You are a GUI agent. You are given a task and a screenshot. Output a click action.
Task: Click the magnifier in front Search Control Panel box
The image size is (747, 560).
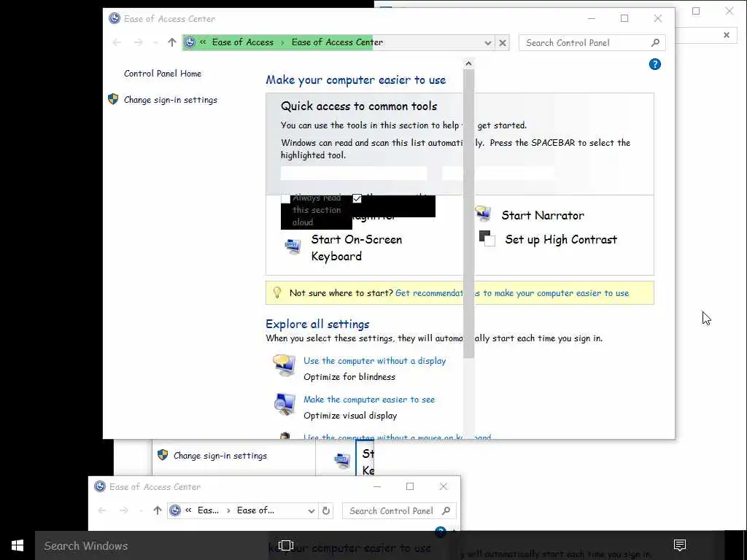(655, 43)
